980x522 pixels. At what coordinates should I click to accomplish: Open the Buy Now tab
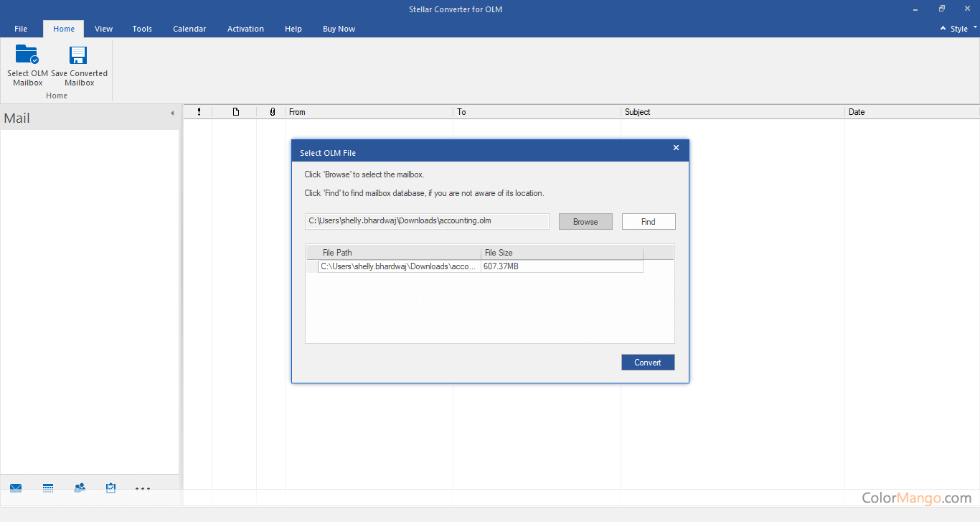coord(339,29)
